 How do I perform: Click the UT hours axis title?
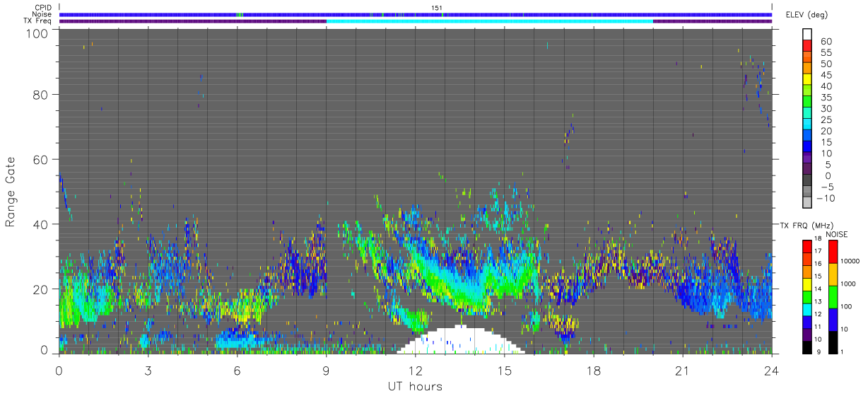tap(415, 386)
